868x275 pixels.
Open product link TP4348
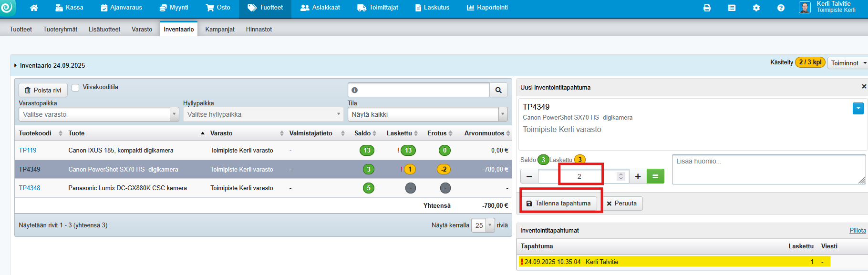pos(30,188)
